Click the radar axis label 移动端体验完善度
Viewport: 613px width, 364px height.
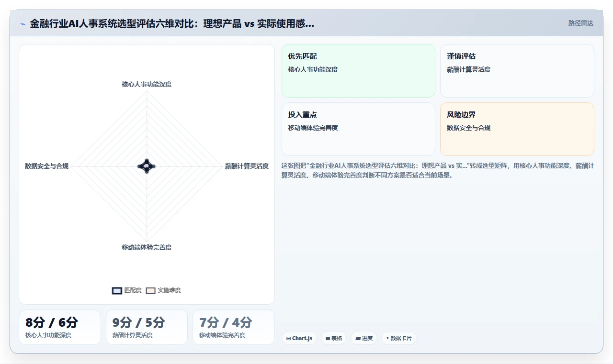pyautogui.click(x=147, y=247)
